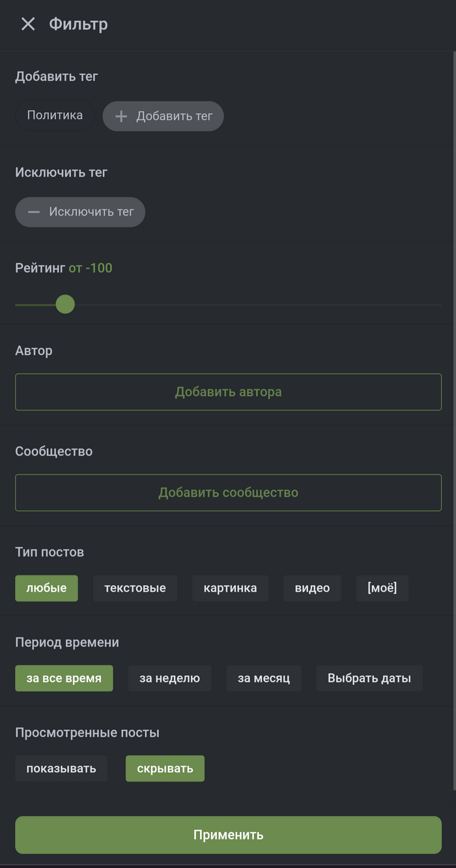Select любые post type
Screen dimensions: 456x868
[x=46, y=588]
